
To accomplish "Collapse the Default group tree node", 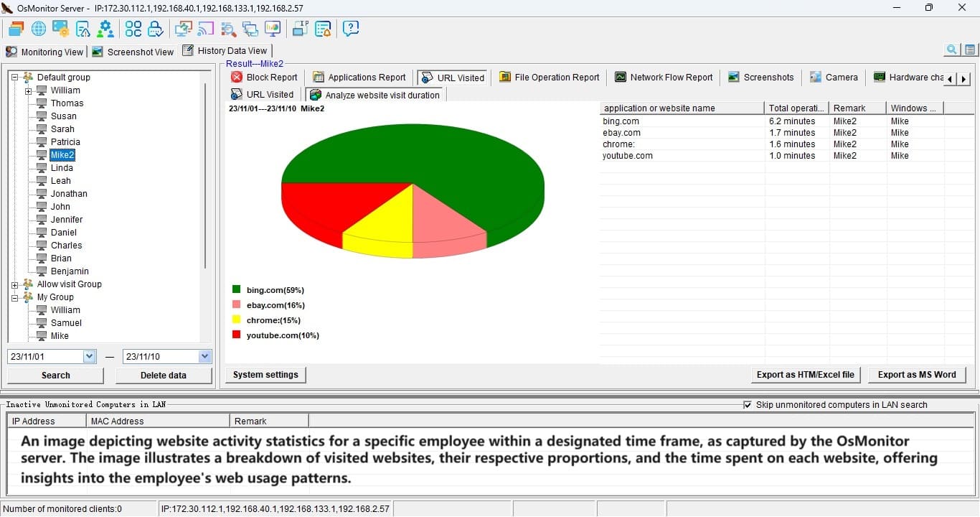I will click(15, 78).
